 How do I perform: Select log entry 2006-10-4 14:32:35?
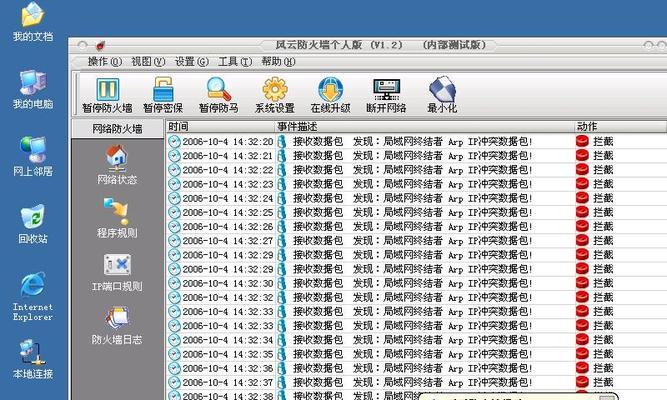point(416,354)
